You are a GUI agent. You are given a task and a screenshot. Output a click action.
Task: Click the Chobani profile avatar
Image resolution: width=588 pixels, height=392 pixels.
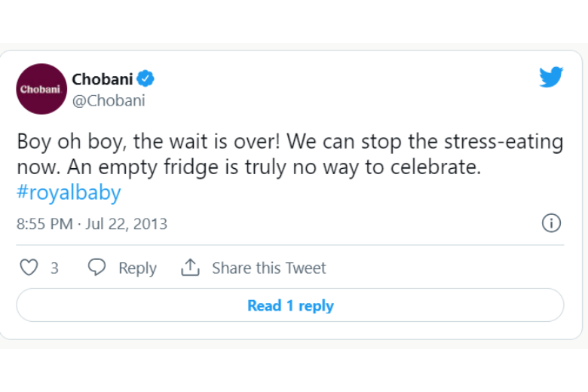(x=41, y=89)
